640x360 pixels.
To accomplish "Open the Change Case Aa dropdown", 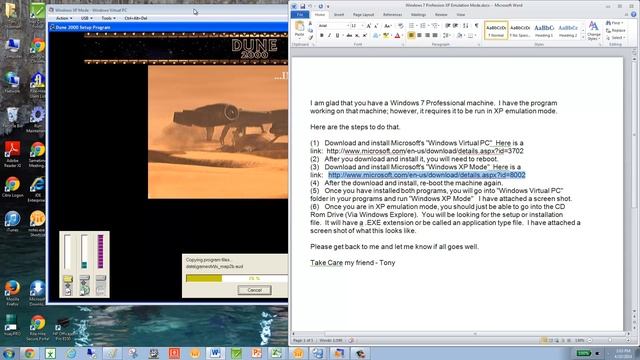I will click(388, 26).
